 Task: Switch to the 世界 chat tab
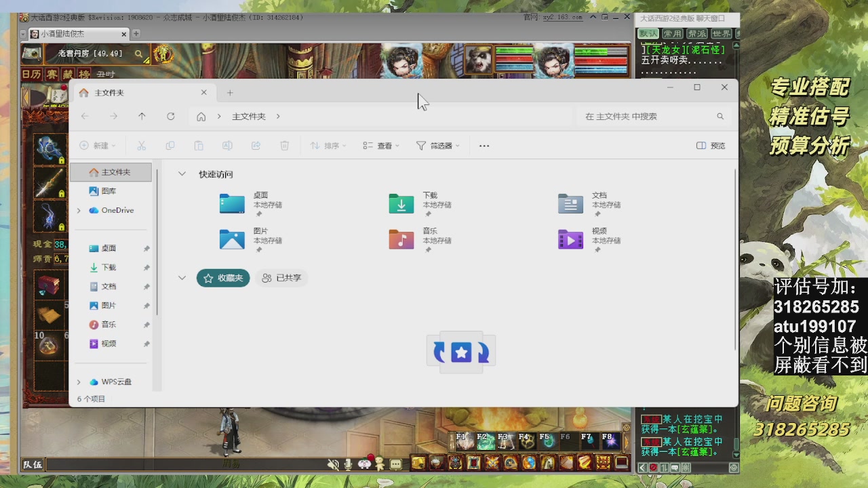coord(723,33)
